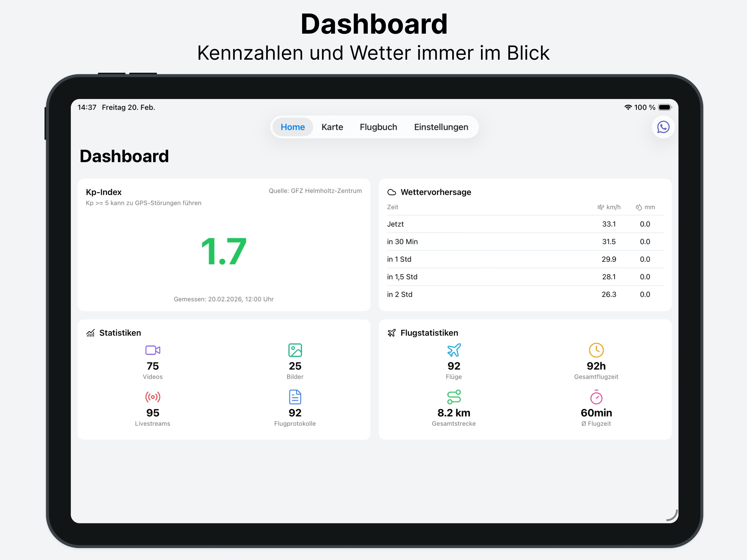Go to the Einstellungen tab
Screen dimensions: 747x560
point(441,127)
